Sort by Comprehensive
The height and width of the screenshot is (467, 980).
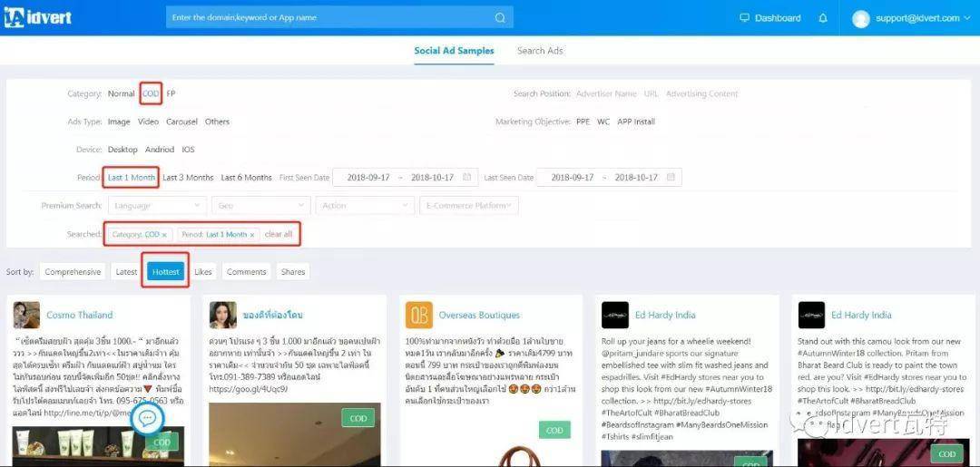(73, 271)
